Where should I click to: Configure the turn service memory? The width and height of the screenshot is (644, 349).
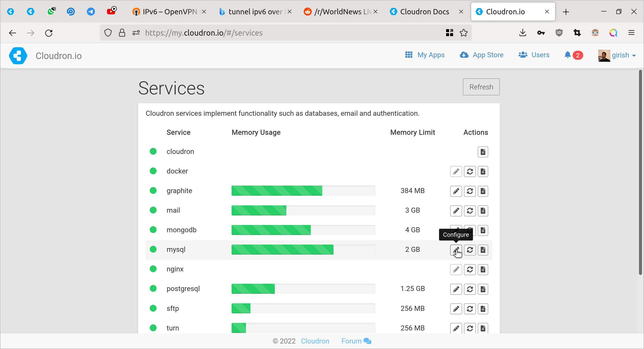coord(456,328)
